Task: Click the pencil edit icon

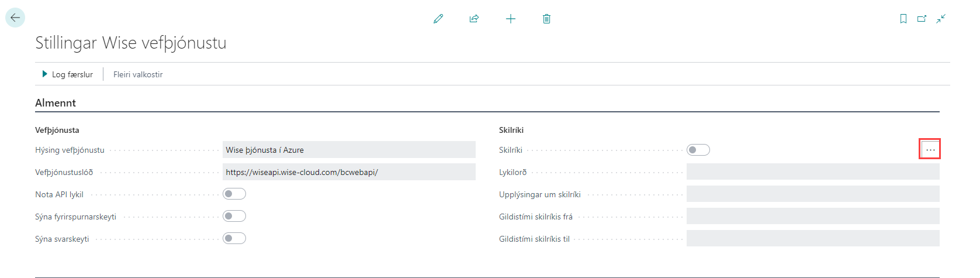Action: pos(438,19)
